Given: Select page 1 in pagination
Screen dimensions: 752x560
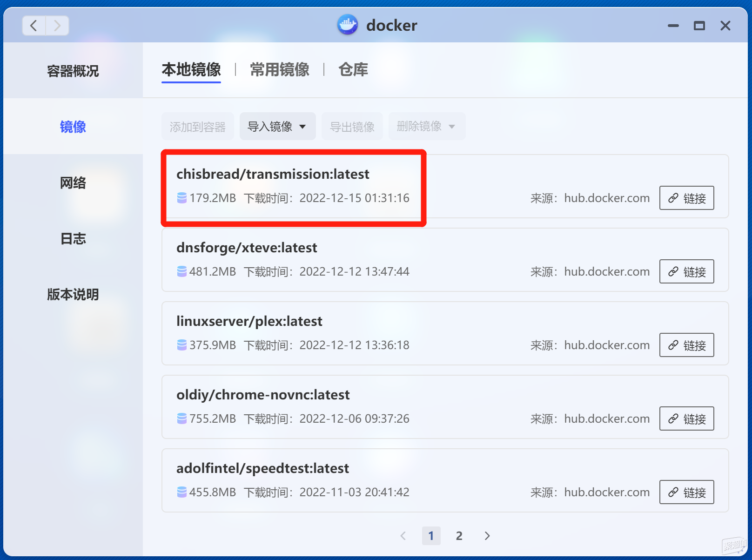Looking at the screenshot, I should 431,536.
